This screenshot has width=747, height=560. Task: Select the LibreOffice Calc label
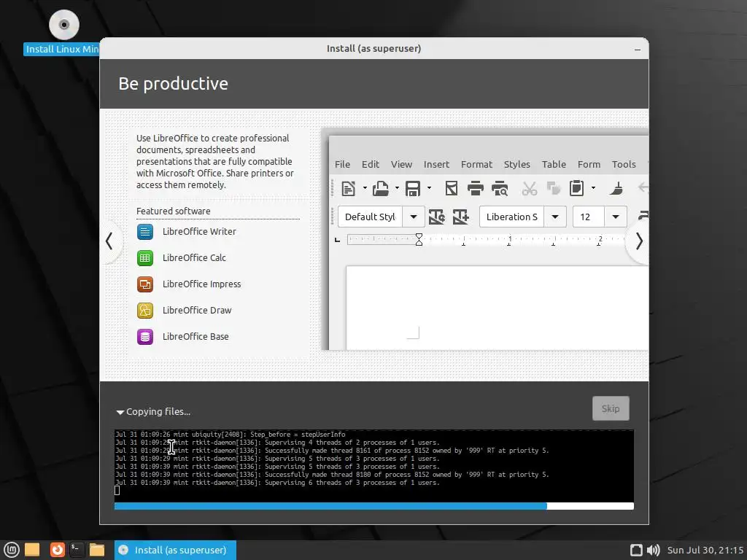coord(194,257)
